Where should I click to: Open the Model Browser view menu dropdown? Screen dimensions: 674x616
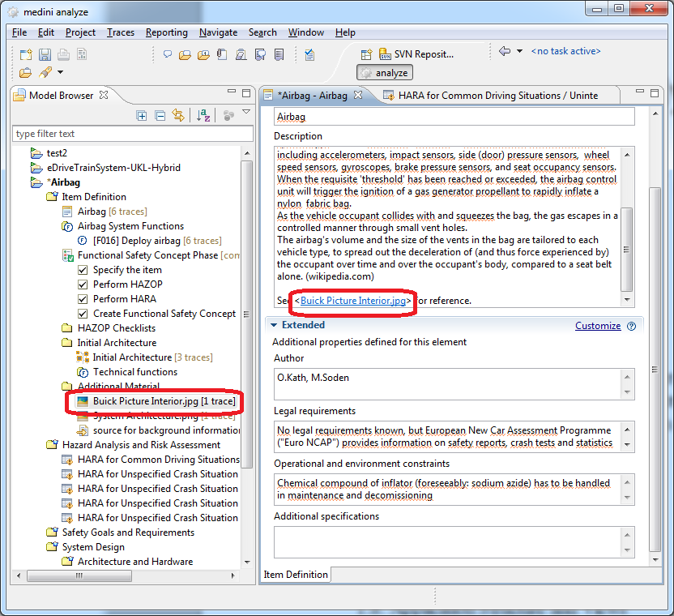(246, 113)
